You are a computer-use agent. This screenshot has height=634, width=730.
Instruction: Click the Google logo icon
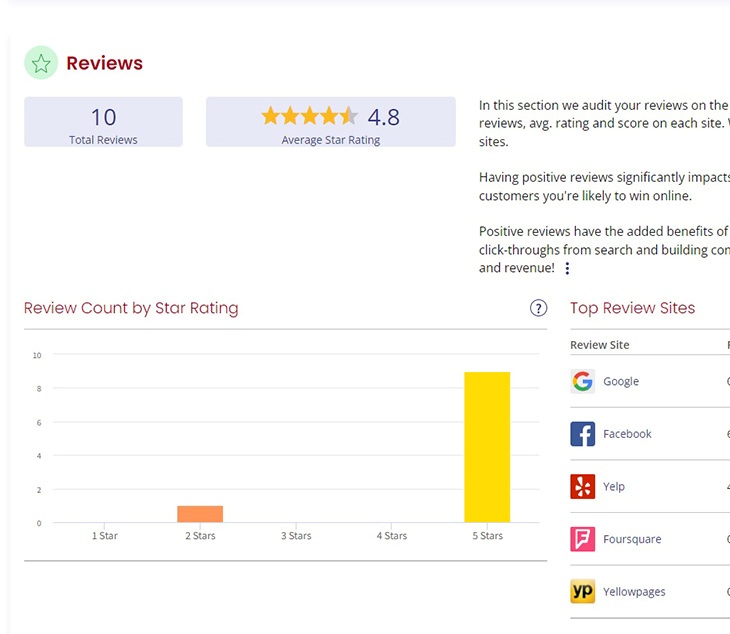point(582,381)
